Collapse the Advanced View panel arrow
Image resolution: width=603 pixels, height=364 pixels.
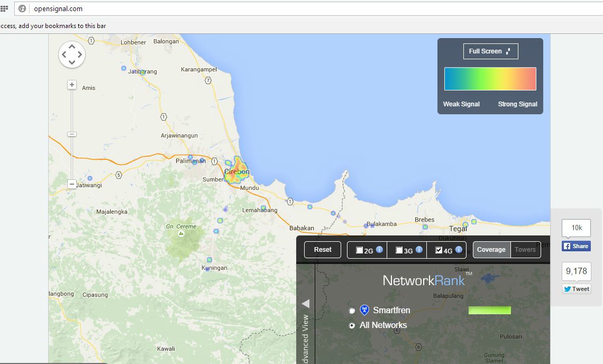[x=305, y=304]
